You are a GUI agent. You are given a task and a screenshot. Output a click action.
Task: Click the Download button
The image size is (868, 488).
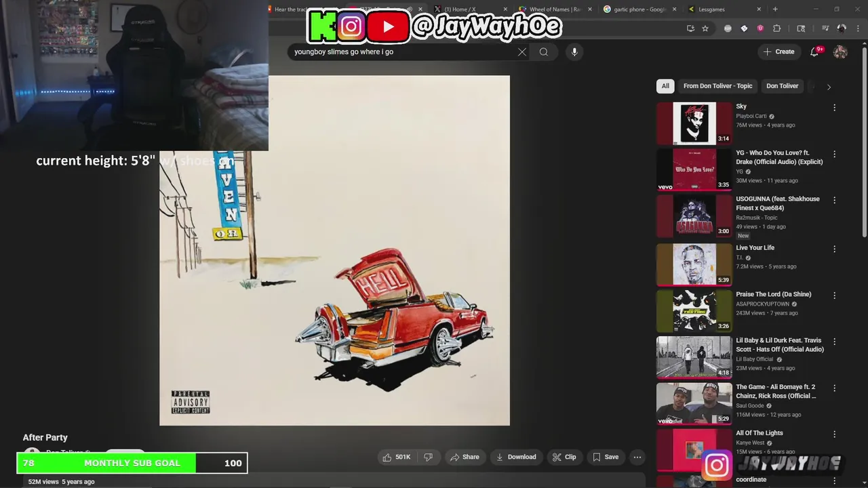[516, 457]
